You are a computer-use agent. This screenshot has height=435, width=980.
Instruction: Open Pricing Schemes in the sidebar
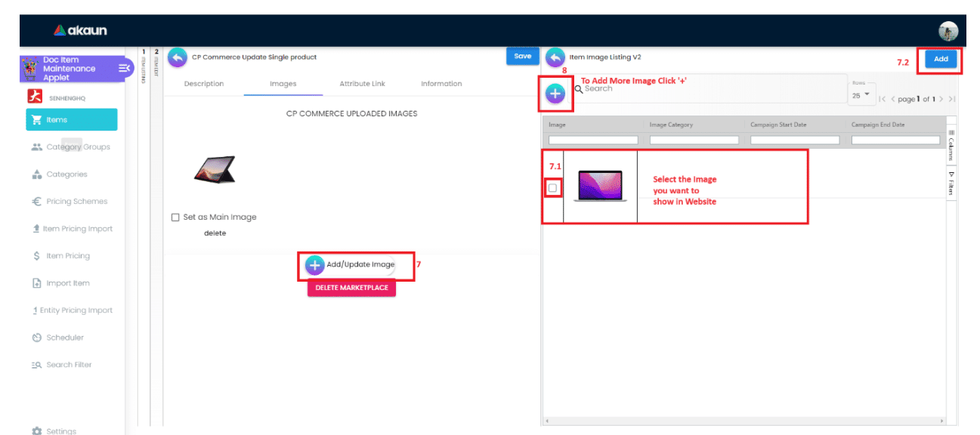coord(72,202)
